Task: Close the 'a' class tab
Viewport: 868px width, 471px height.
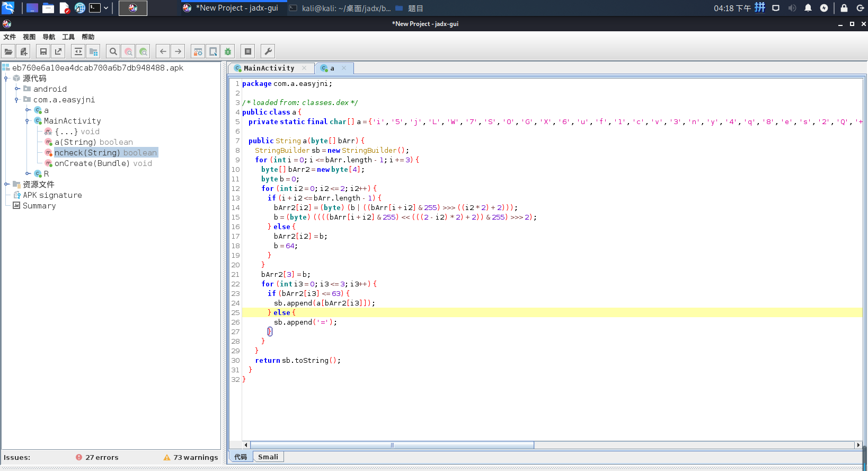Action: point(344,68)
